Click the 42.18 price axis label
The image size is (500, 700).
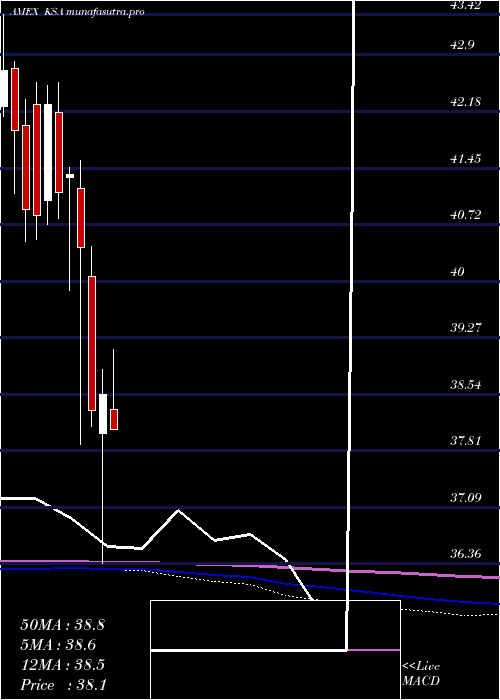point(468,102)
